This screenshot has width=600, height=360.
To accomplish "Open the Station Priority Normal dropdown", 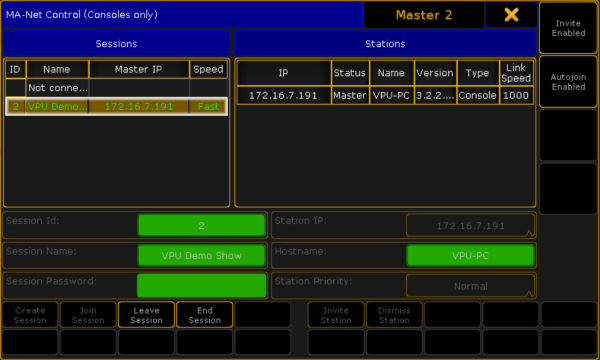I will click(x=470, y=286).
